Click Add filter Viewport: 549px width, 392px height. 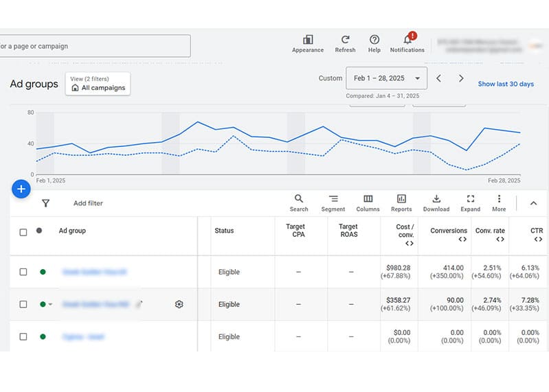coord(88,203)
